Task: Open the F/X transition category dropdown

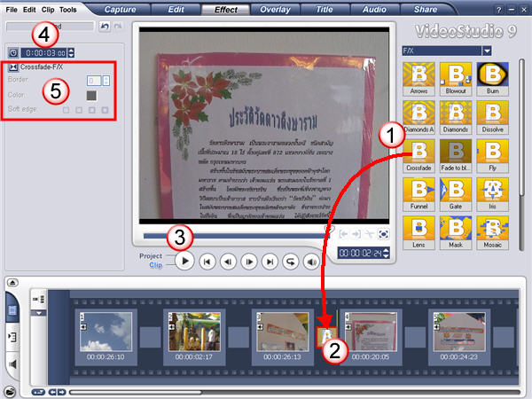Action: (487, 51)
